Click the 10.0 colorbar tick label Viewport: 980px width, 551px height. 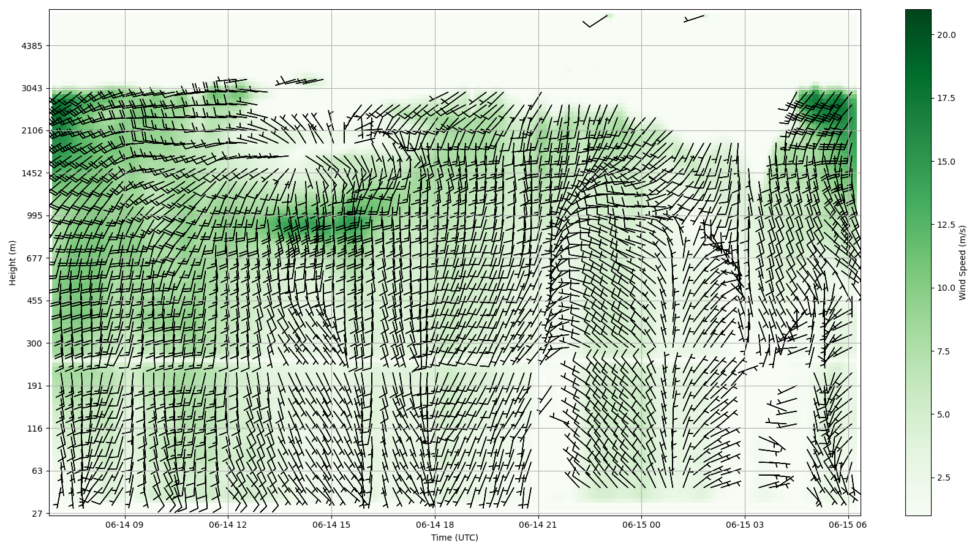pyautogui.click(x=946, y=288)
